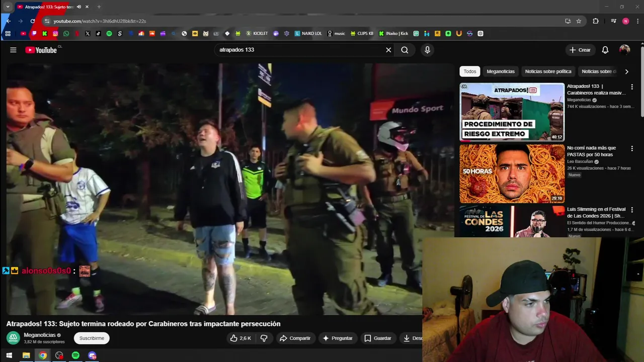
Task: Open the Instagram bookmark icon
Action: tap(55, 34)
